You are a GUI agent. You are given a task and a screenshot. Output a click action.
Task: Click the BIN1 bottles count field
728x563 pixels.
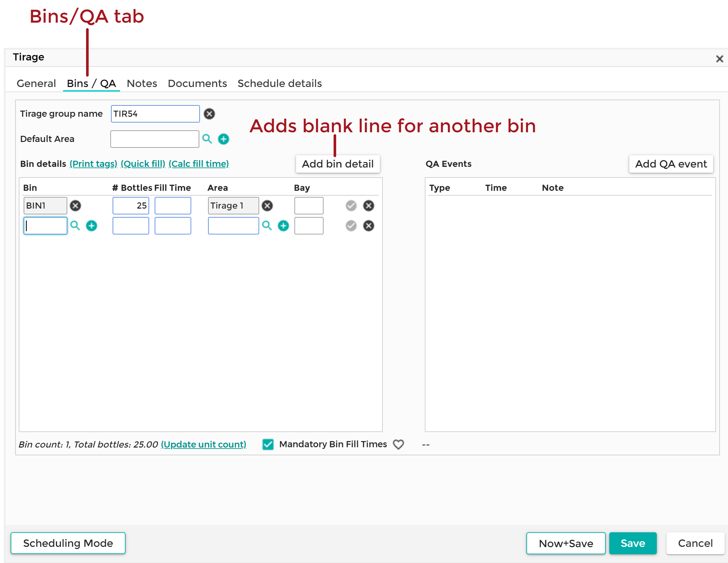pos(131,206)
